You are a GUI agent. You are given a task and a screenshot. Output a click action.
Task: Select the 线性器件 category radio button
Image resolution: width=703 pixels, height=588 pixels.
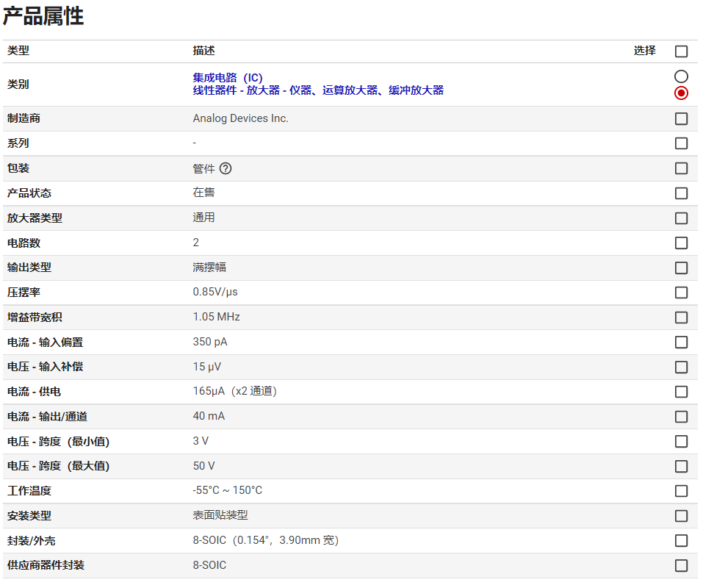tap(681, 93)
